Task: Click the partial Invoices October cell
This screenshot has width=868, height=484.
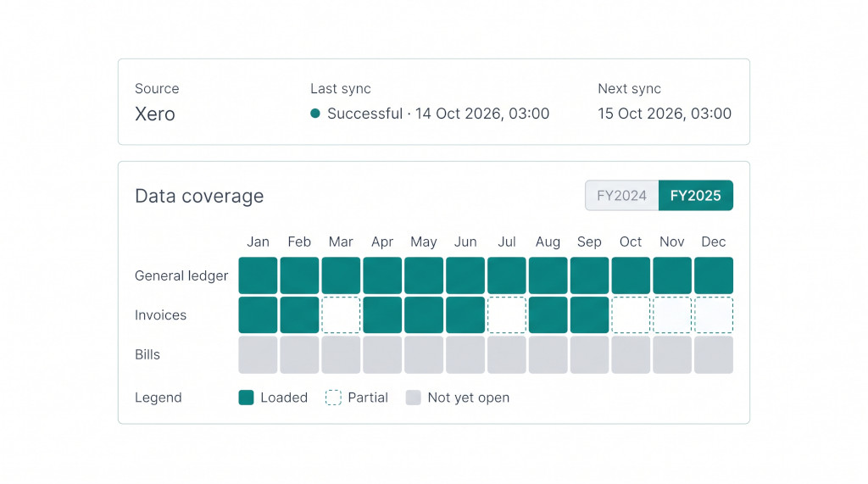Action: click(631, 315)
